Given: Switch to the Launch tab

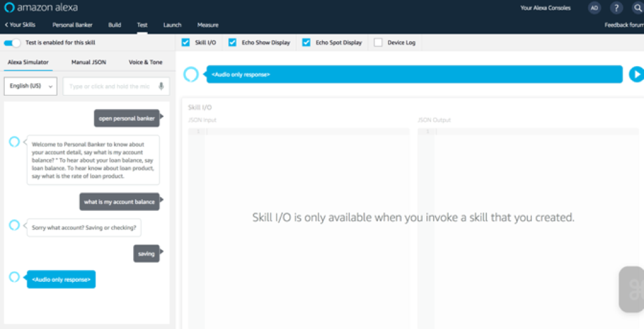Looking at the screenshot, I should 172,25.
